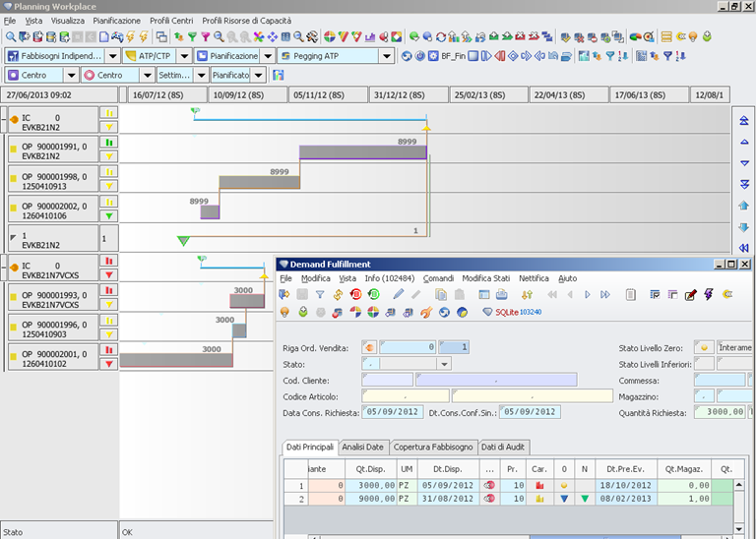The image size is (756, 539).
Task: Click the play forward arrow in Demand Fulfillment
Action: pyautogui.click(x=589, y=294)
